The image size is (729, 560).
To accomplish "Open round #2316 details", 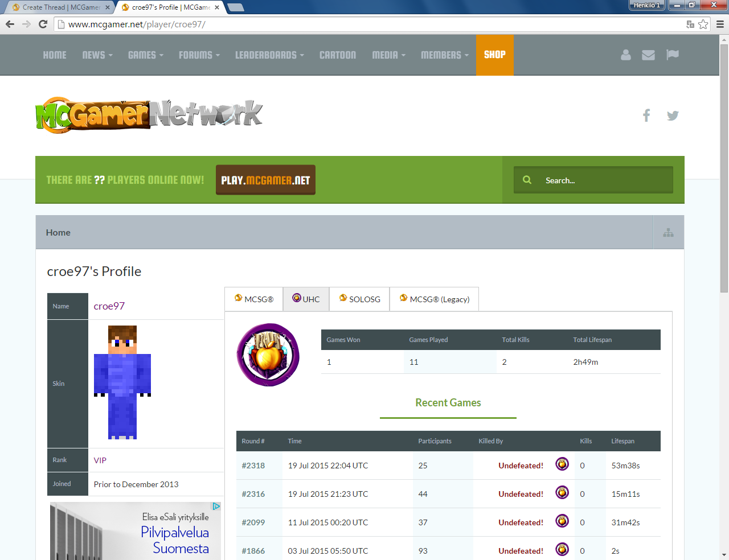I will [253, 494].
